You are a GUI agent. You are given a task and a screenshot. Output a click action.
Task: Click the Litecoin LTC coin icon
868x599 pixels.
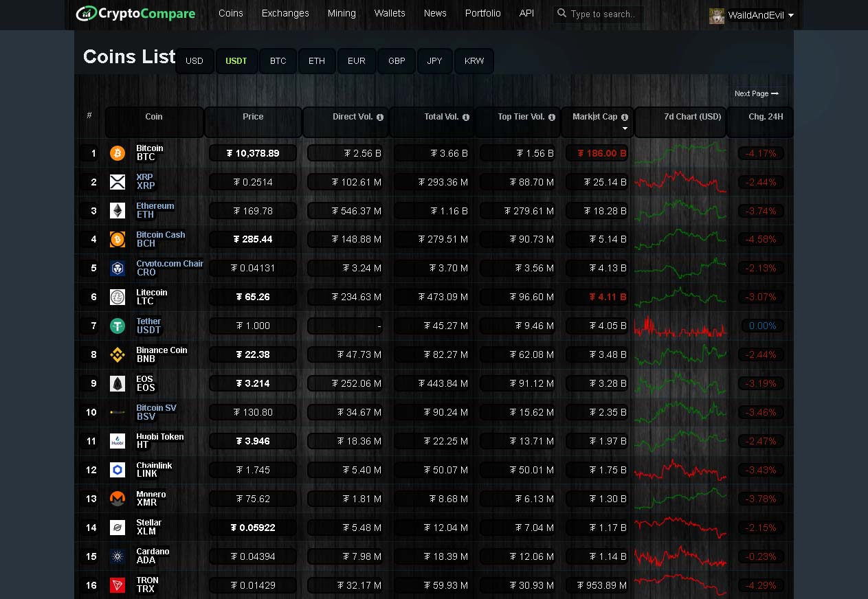click(118, 297)
